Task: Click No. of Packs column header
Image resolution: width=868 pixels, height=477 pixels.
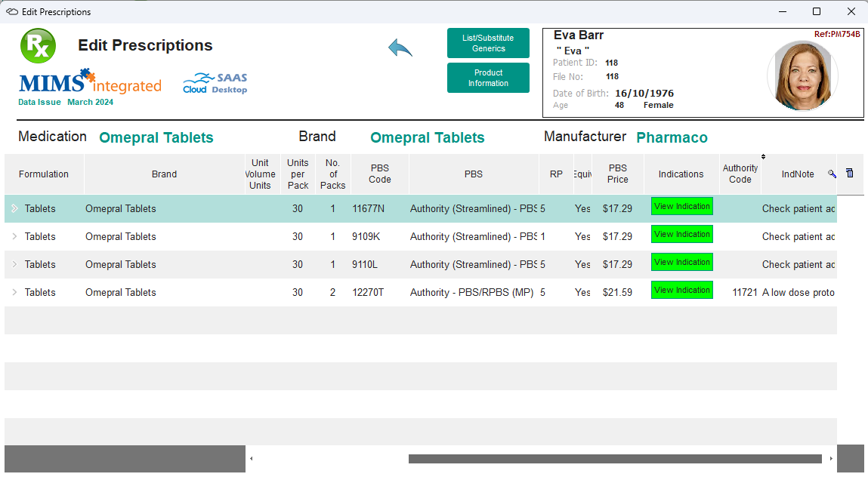Action: pos(332,174)
